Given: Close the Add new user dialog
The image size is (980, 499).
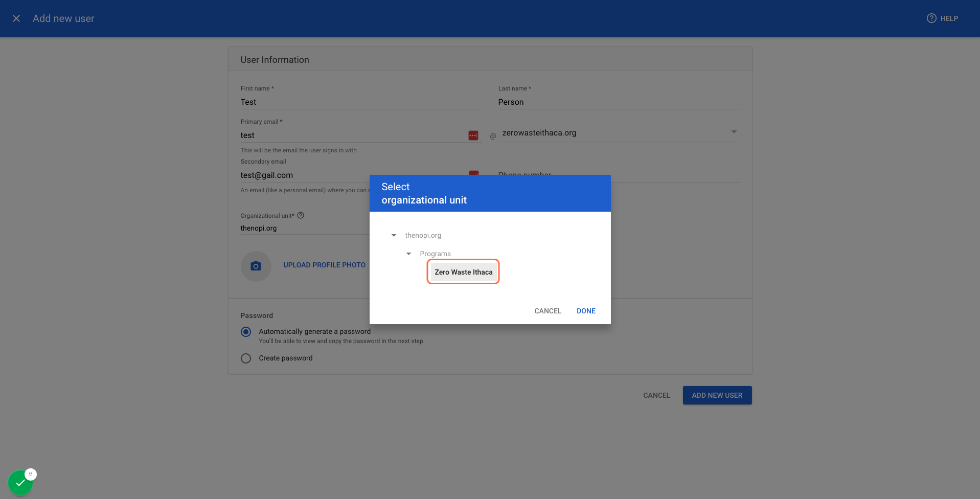Looking at the screenshot, I should 16,18.
